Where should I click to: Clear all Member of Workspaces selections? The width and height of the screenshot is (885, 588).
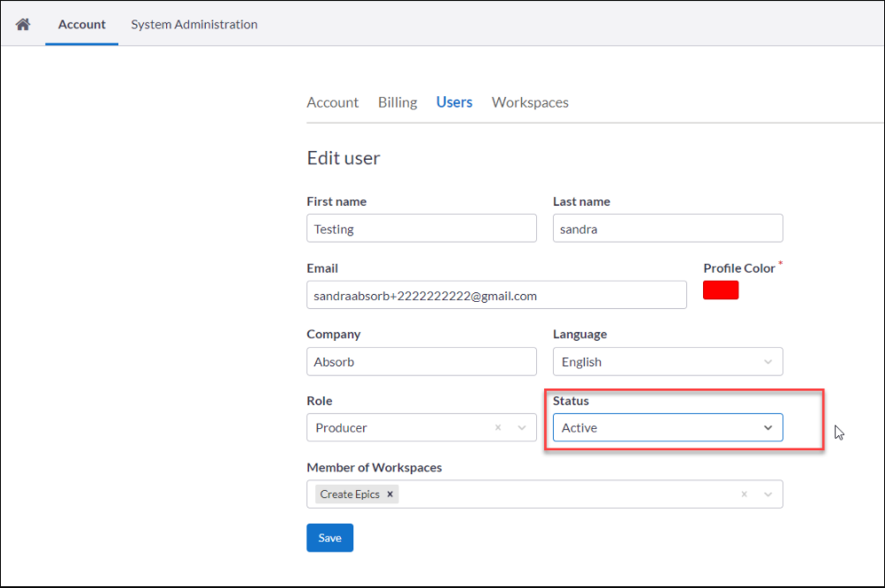(x=744, y=494)
